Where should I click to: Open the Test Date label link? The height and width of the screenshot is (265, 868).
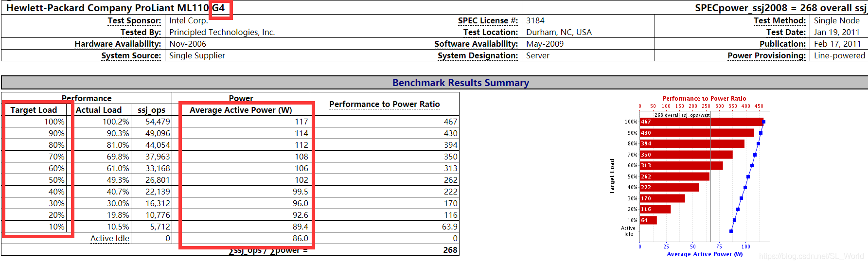(x=786, y=32)
